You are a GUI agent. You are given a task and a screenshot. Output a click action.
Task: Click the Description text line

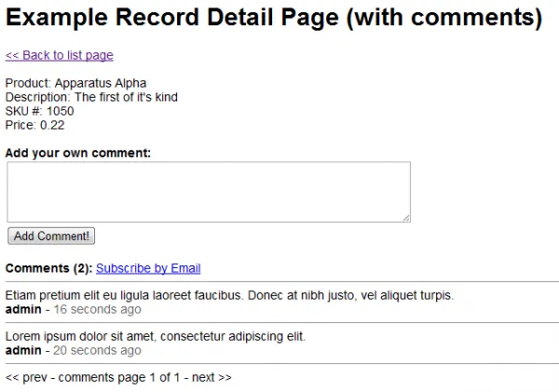pos(91,97)
